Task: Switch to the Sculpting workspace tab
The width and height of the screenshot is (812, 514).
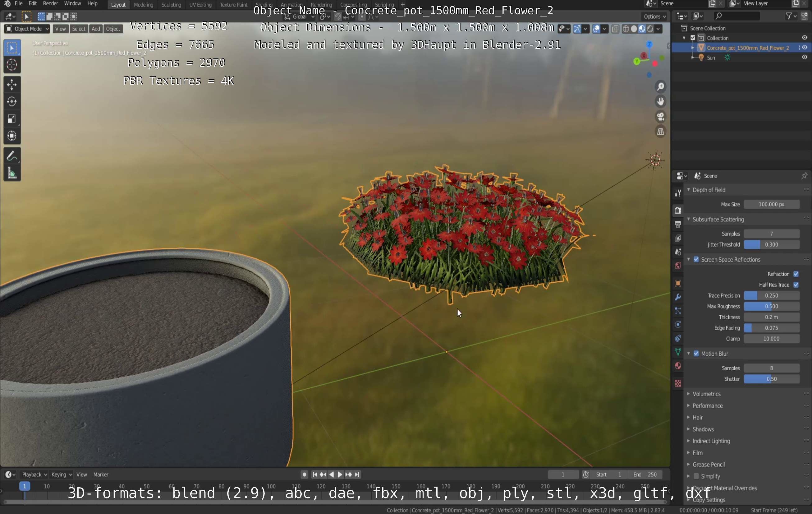Action: tap(171, 5)
